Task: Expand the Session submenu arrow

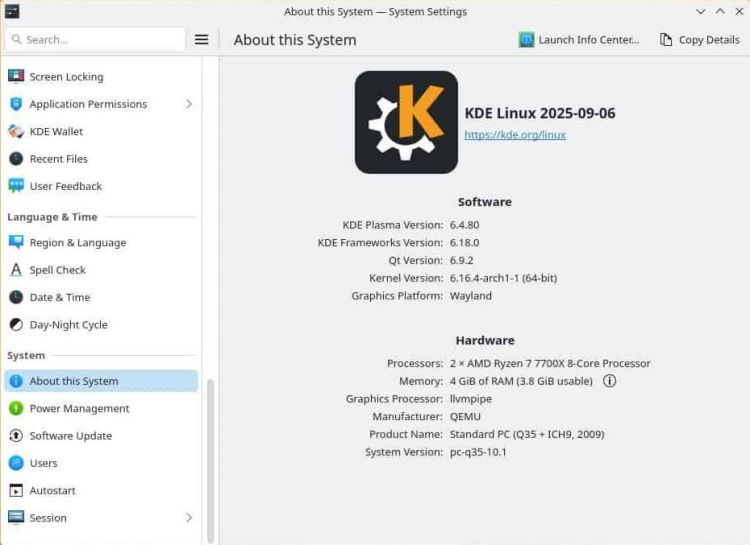Action: pyautogui.click(x=189, y=518)
